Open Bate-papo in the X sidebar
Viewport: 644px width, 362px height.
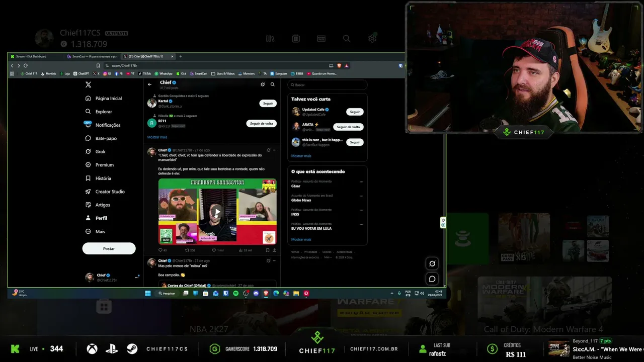(x=101, y=138)
